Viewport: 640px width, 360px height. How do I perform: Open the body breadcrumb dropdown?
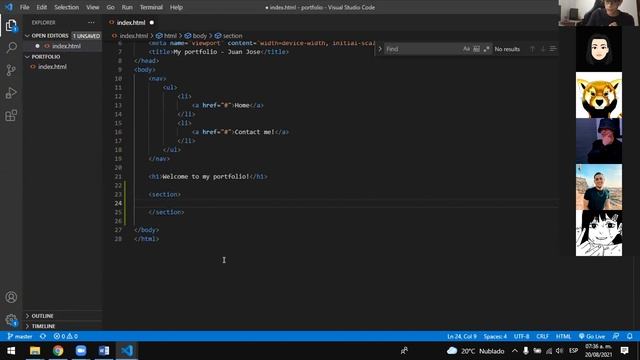click(196, 36)
